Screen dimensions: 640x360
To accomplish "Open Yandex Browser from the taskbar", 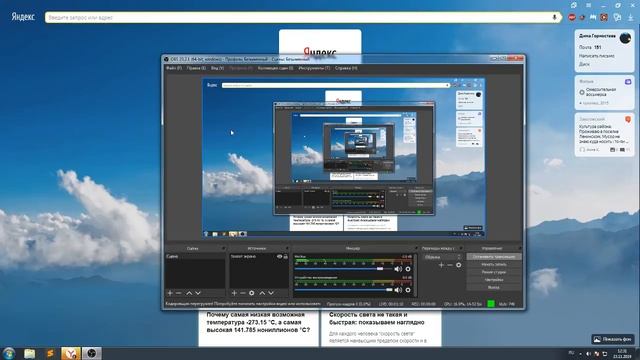I will pos(71,353).
